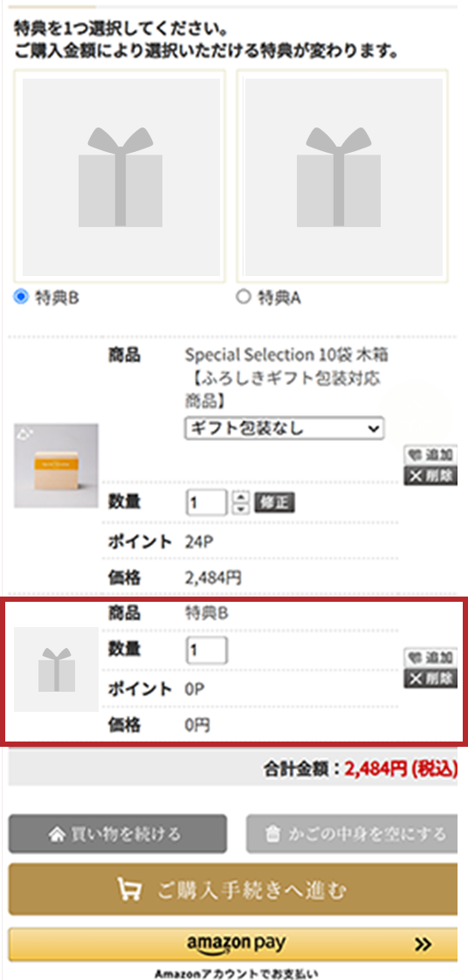
Task: Focus the Special Selection quantity input field
Action: 207,502
